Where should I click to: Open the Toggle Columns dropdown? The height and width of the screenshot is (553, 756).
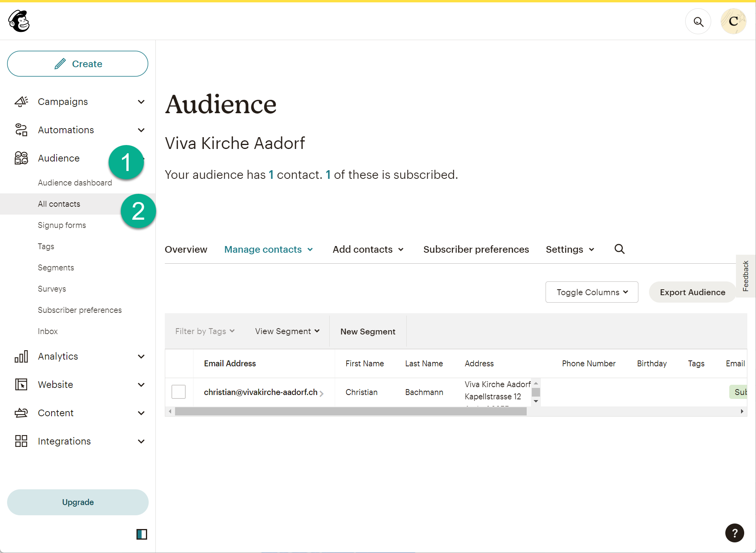coord(592,292)
